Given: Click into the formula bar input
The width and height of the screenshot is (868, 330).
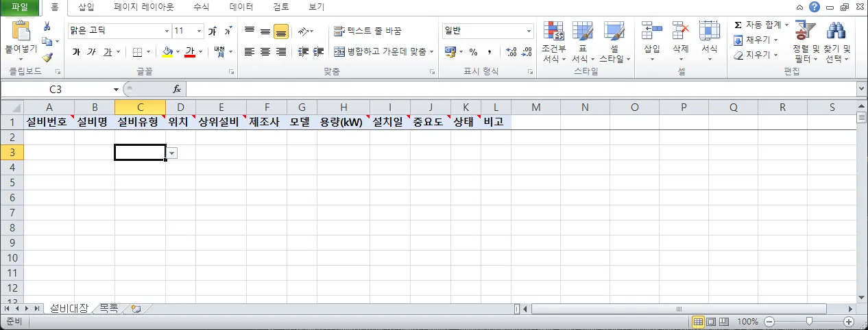Looking at the screenshot, I should [x=521, y=89].
